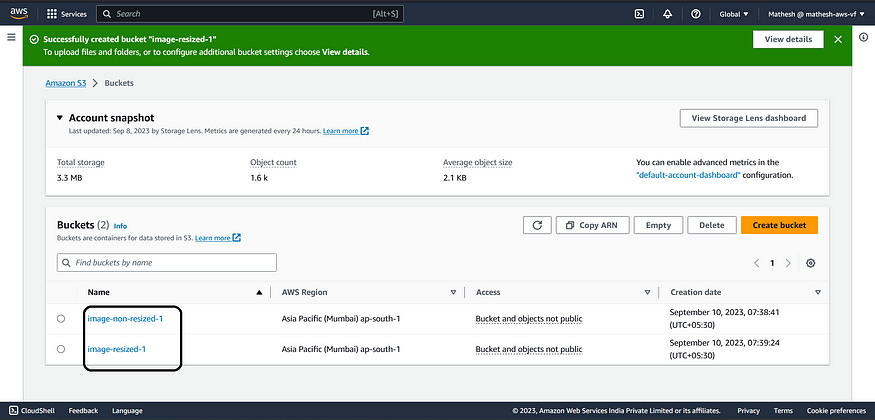This screenshot has height=420, width=875.
Task: Sort by AWS Region column
Action: (453, 292)
